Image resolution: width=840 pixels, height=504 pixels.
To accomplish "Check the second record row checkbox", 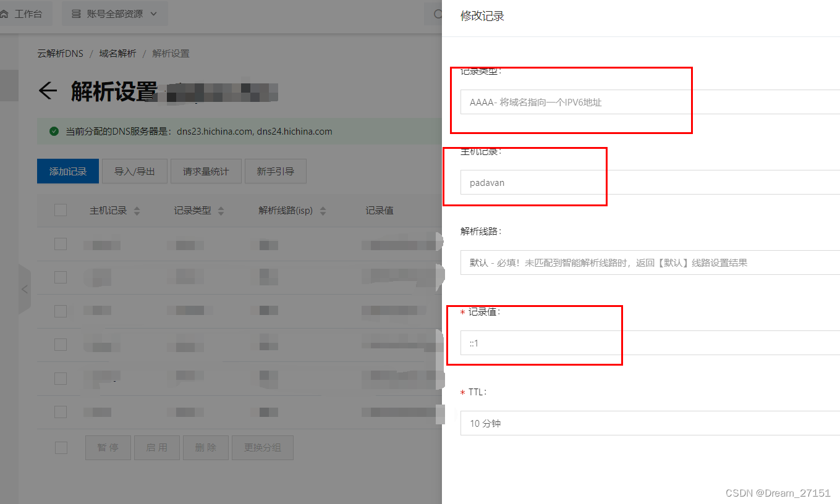I will (61, 277).
